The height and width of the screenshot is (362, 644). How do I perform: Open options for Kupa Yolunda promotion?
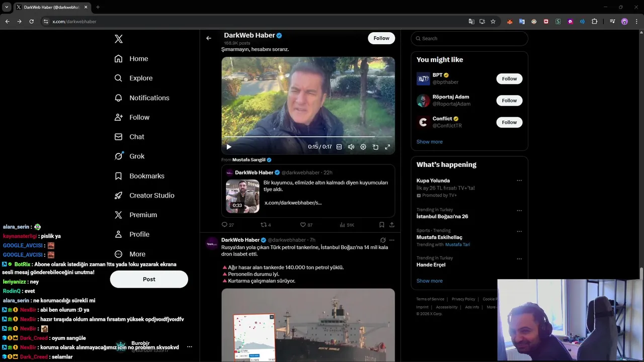pyautogui.click(x=519, y=180)
